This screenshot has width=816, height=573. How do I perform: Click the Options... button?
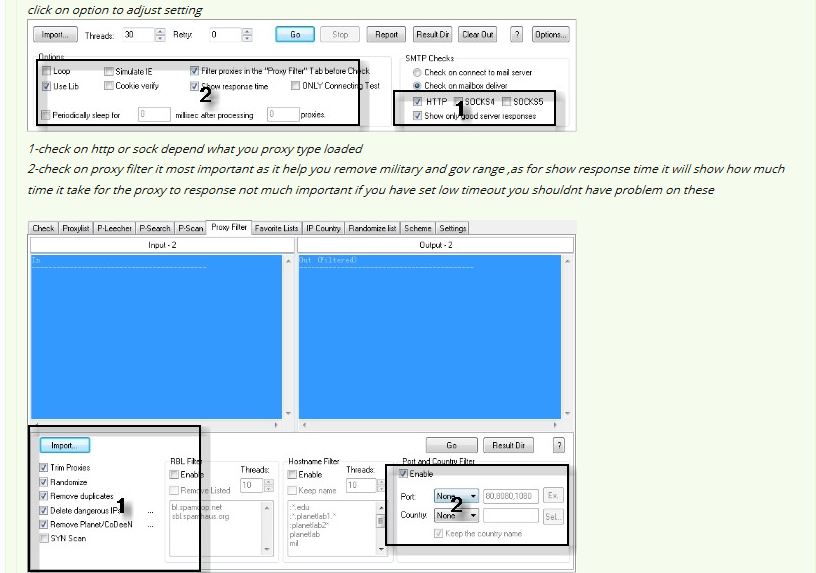click(x=550, y=34)
